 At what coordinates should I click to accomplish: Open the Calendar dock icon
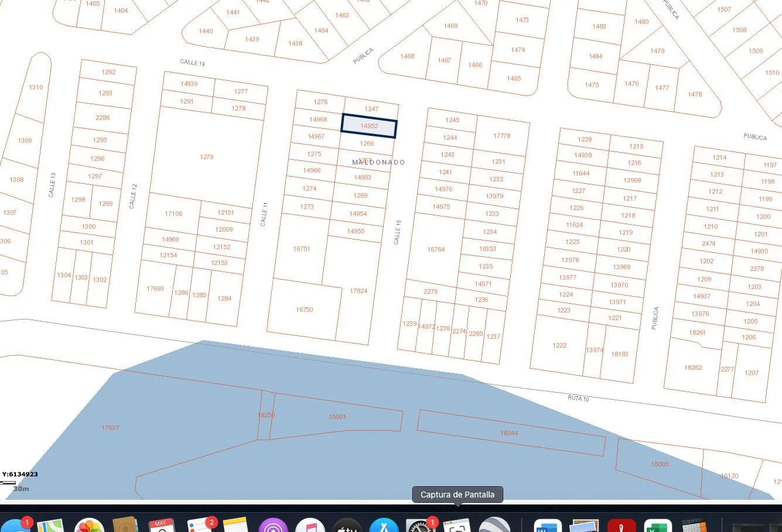pos(160,526)
